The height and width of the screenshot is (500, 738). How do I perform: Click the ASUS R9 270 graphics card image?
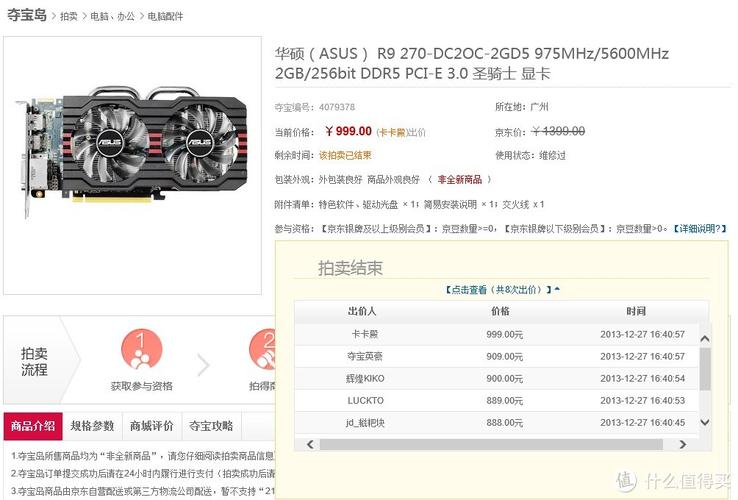click(131, 151)
